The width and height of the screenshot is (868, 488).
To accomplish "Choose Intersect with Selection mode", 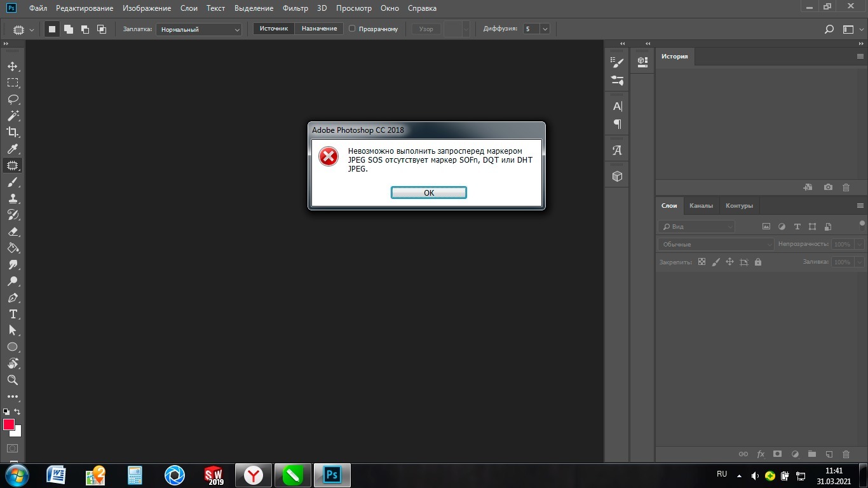I will click(x=102, y=29).
